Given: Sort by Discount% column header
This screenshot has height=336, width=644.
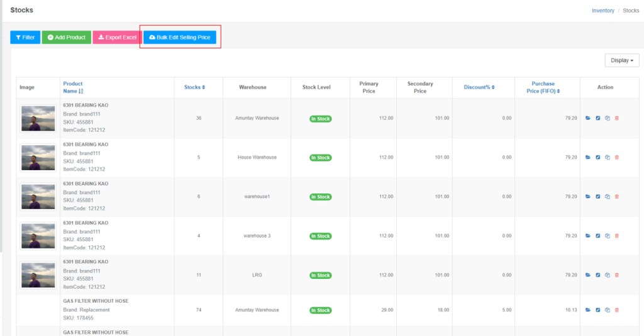Looking at the screenshot, I should click(x=478, y=87).
